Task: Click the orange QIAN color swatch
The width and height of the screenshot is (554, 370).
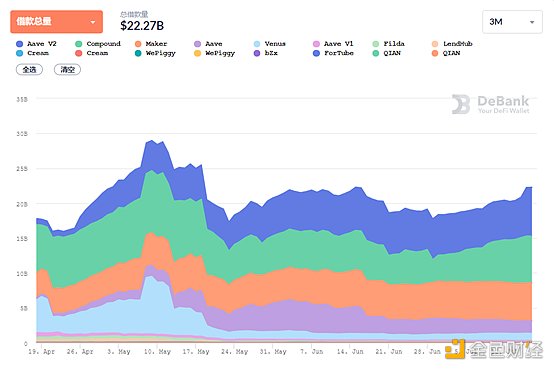Action: [435, 53]
